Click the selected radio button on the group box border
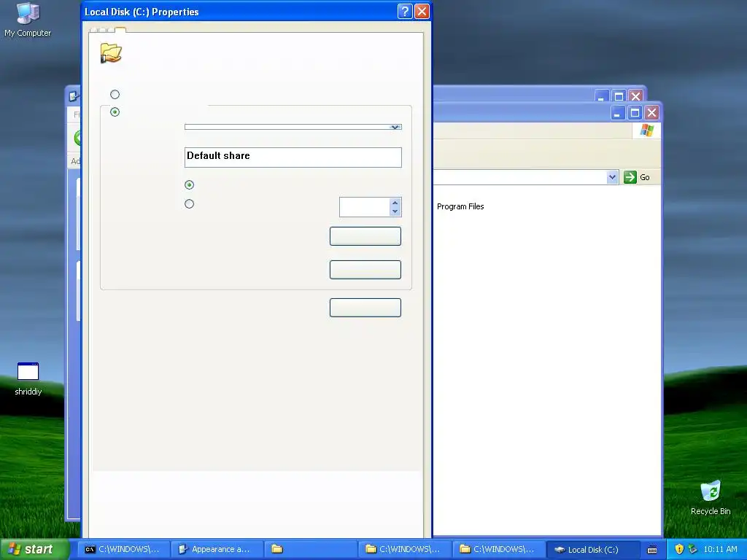Image resolution: width=747 pixels, height=560 pixels. pyautogui.click(x=115, y=112)
